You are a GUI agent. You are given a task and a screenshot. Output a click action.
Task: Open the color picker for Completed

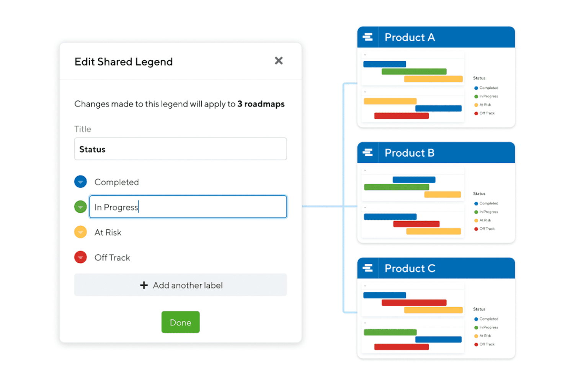tap(80, 182)
